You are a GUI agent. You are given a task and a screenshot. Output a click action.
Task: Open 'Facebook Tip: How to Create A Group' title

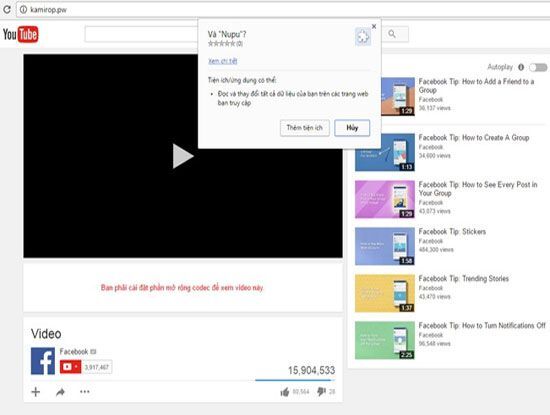pos(474,138)
